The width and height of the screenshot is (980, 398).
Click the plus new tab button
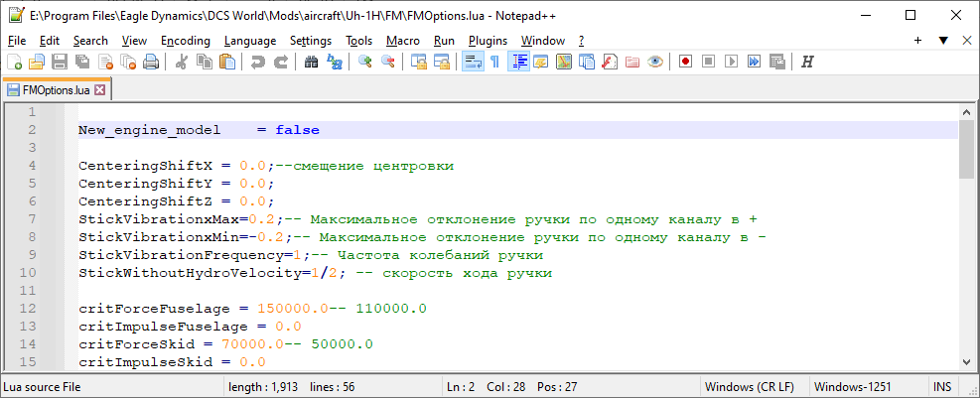[918, 40]
